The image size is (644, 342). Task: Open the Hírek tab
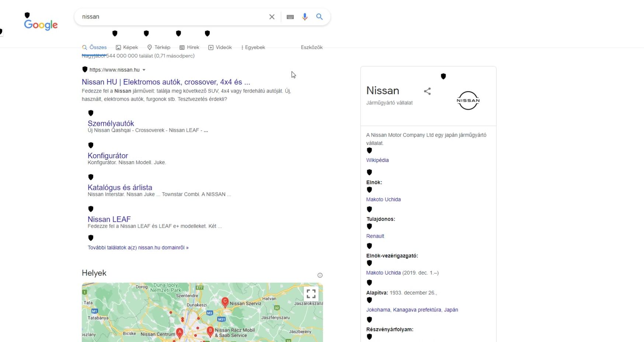[189, 47]
